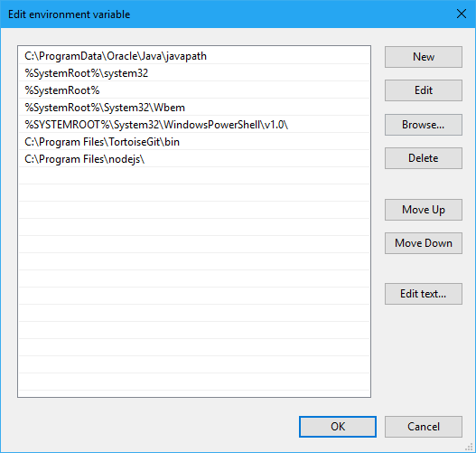The image size is (476, 453).
Task: Select the TortoiseGit bin path entry
Action: [194, 142]
